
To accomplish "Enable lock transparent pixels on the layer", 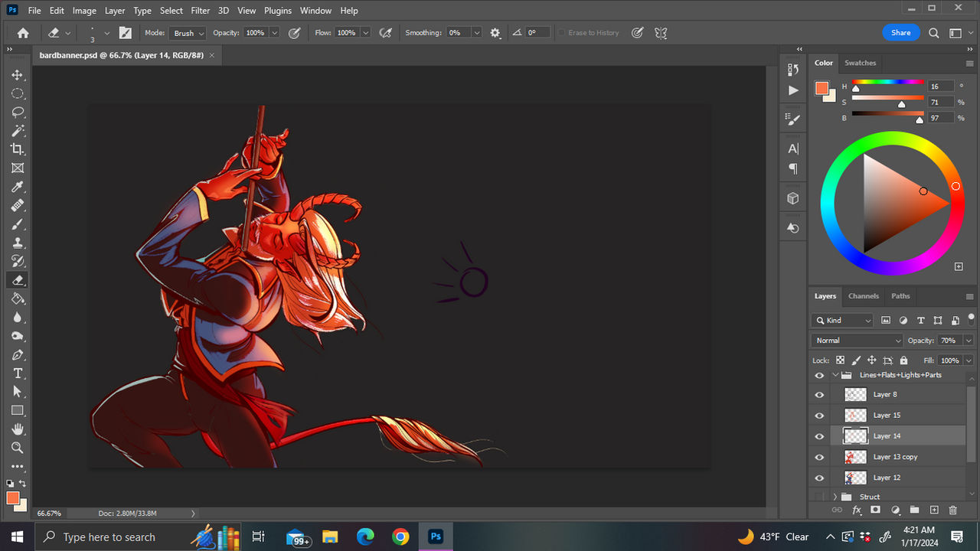I will 839,360.
